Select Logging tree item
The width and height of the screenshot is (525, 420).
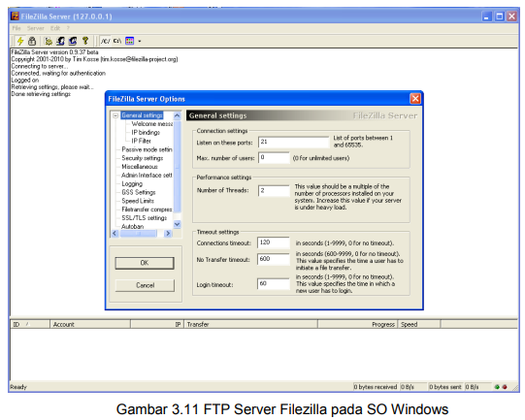point(132,183)
